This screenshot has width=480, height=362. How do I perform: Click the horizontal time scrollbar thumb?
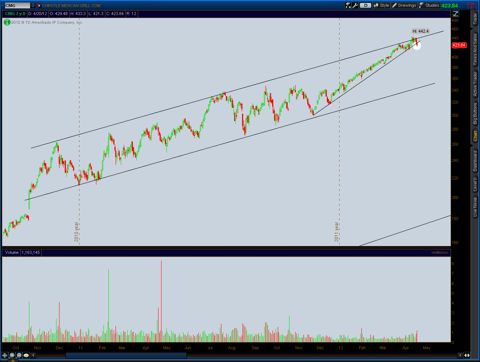pyautogui.click(x=126, y=355)
